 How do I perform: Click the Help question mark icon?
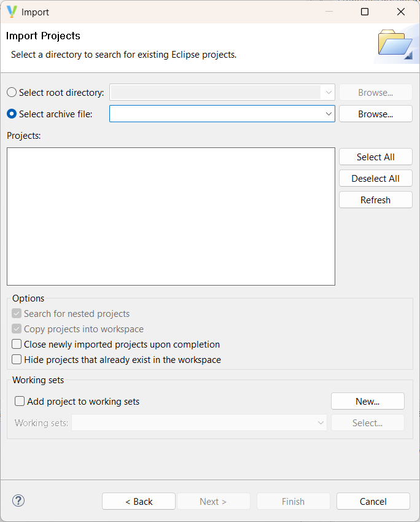click(18, 501)
